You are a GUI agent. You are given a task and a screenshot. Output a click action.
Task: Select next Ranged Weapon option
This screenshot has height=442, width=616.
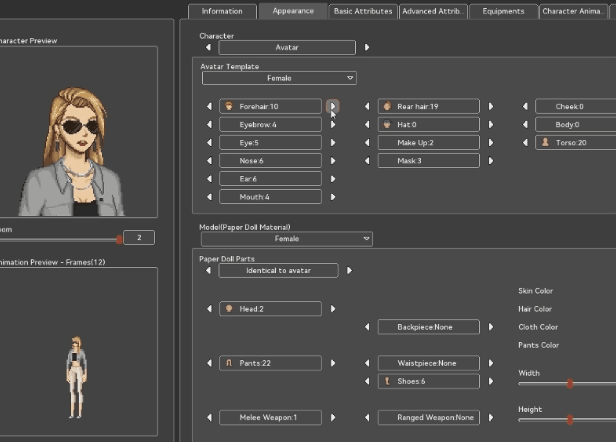(x=491, y=417)
